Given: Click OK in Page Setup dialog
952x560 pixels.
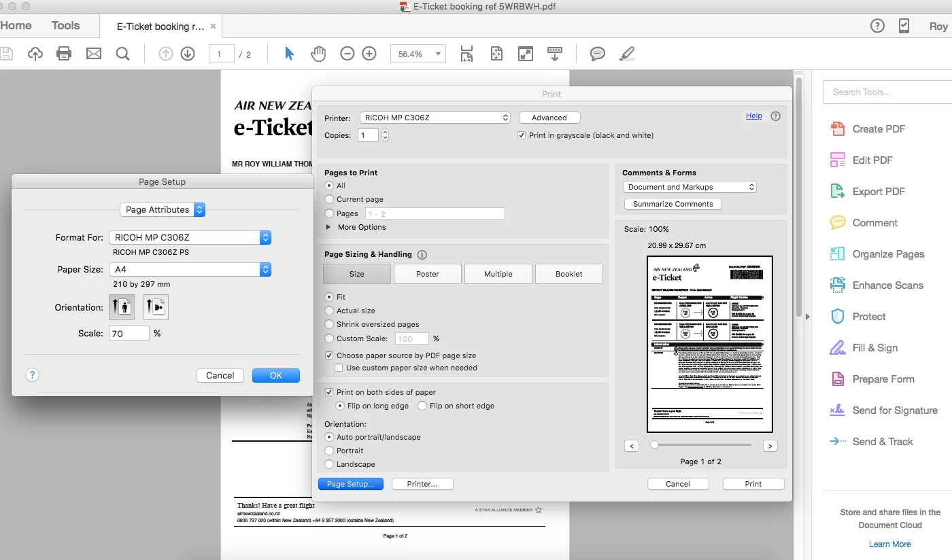Looking at the screenshot, I should point(276,375).
